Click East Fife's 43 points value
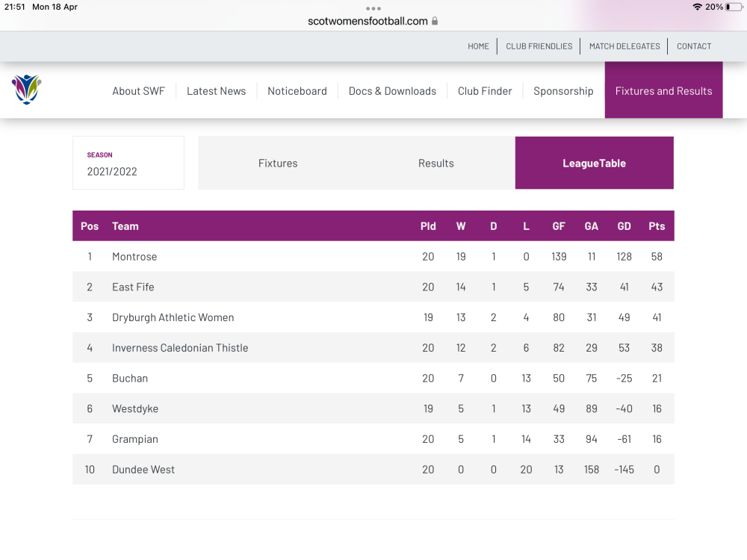The image size is (747, 560). [x=657, y=287]
